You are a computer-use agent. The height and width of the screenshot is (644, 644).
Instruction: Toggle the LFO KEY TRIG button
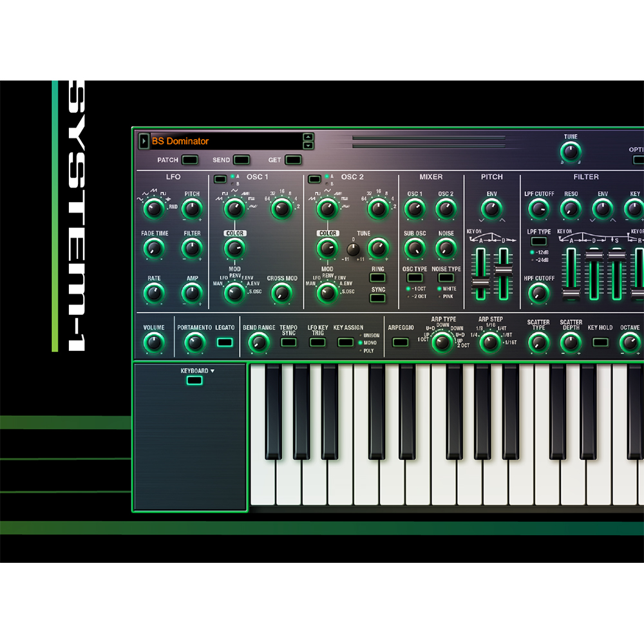tap(317, 342)
